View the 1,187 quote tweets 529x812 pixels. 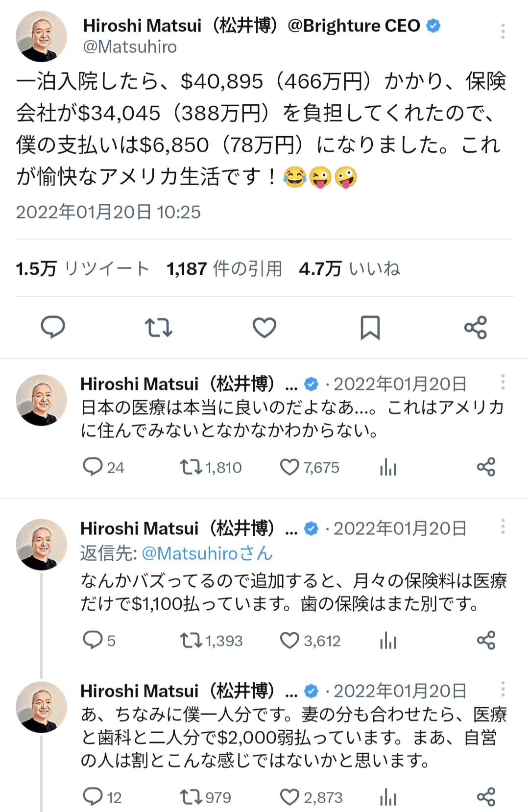(224, 269)
